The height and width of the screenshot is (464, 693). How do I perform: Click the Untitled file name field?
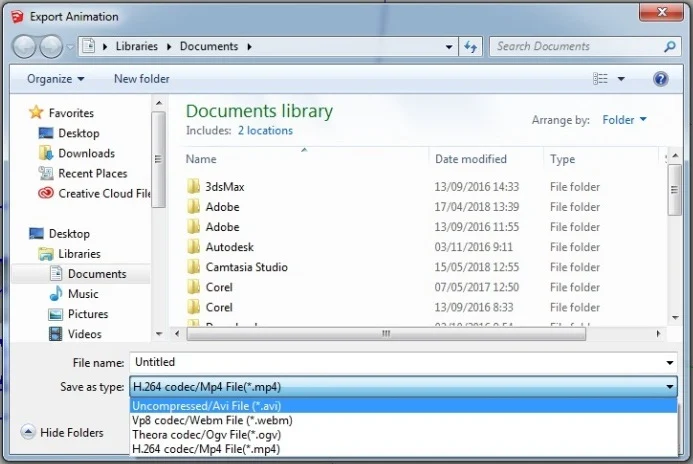click(x=398, y=362)
